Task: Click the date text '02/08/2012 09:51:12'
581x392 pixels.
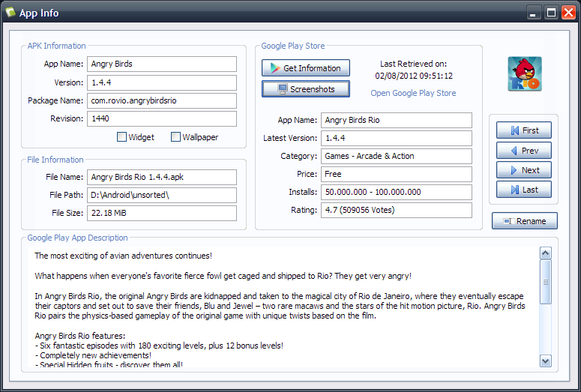Action: pyautogui.click(x=414, y=76)
